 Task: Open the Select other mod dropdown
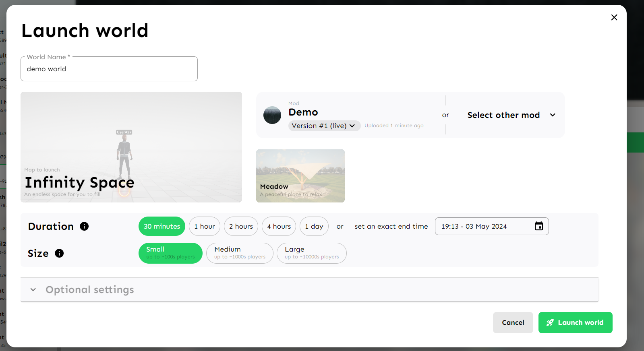point(511,115)
